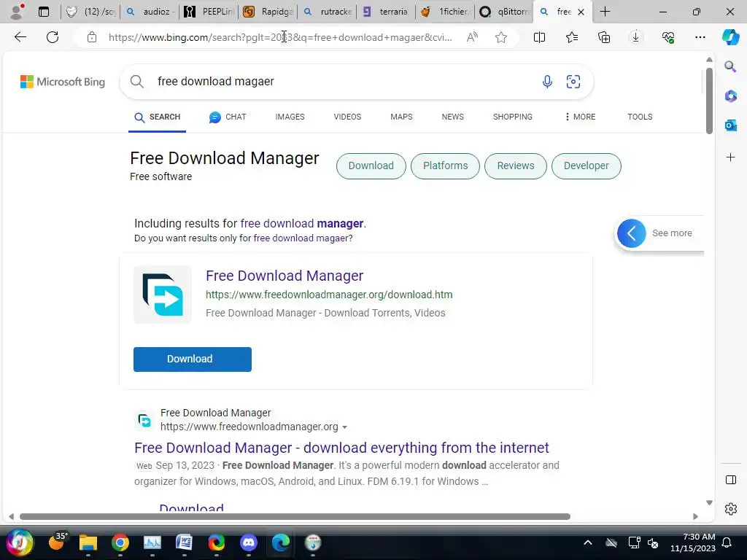This screenshot has width=747, height=560.
Task: Click the magnifier icon in Bing's search box
Action: (136, 82)
